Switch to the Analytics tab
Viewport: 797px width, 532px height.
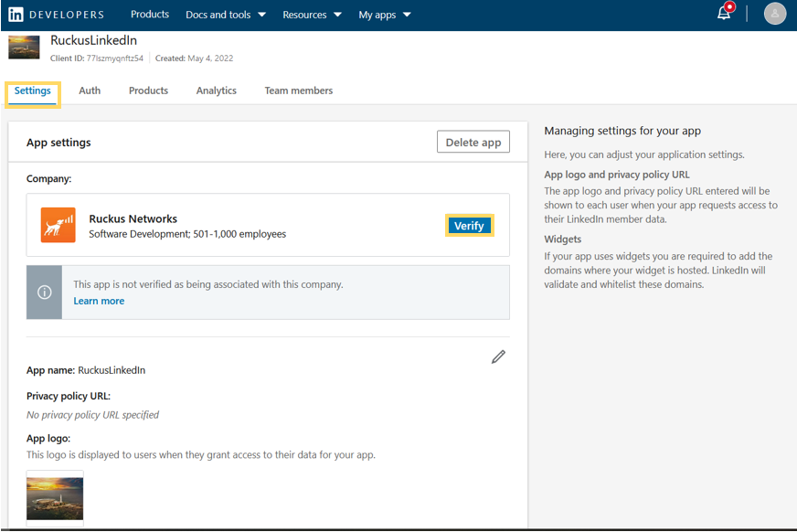[217, 91]
